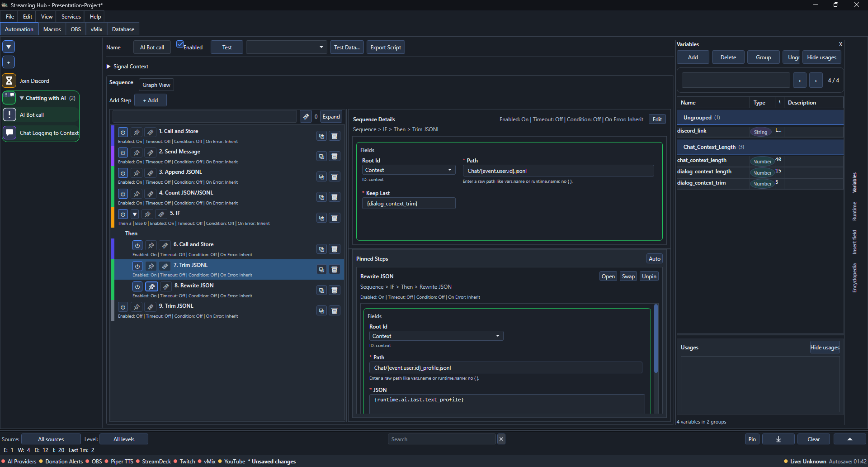The height and width of the screenshot is (467, 868).
Task: Delete step 1 Call and Store
Action: pos(335,136)
